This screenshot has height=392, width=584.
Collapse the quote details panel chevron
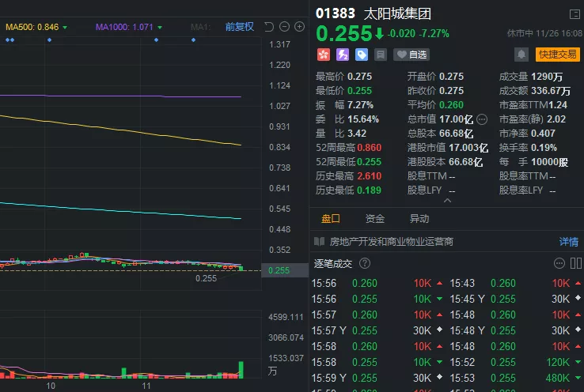(x=447, y=201)
